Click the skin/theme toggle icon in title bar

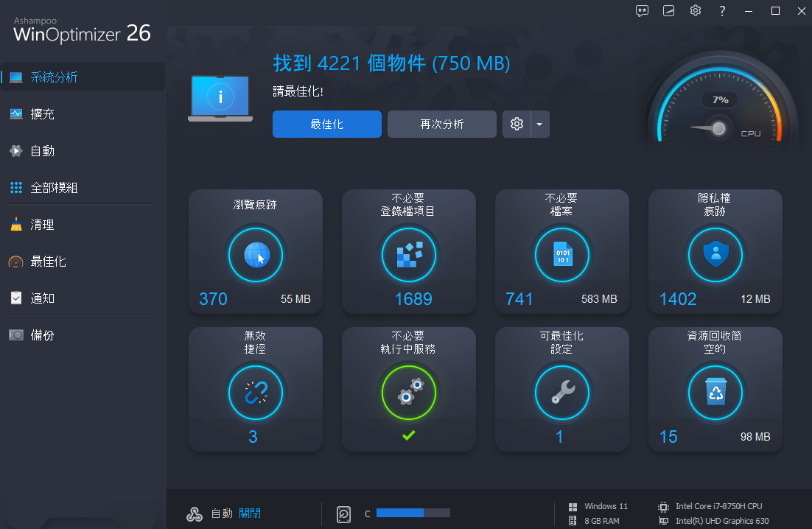[x=669, y=11]
